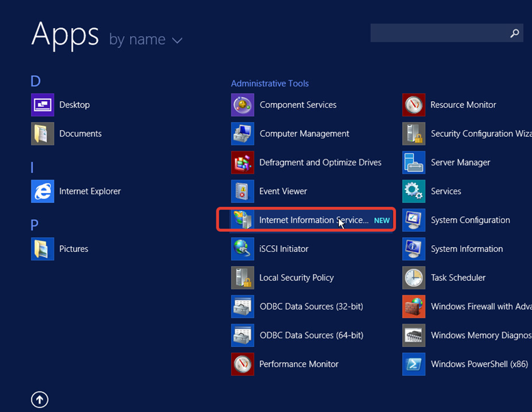Viewport: 532px width, 412px height.
Task: Click the 'Pictures' label
Action: point(74,249)
